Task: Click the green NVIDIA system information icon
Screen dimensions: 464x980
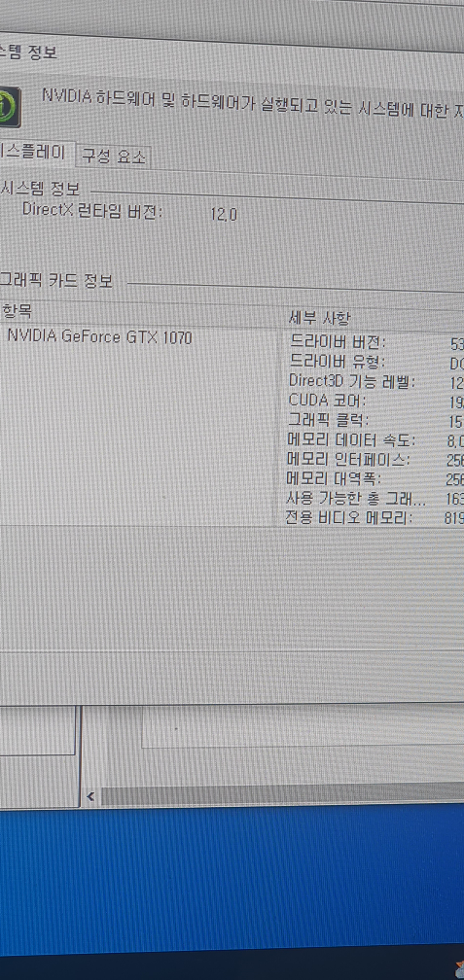Action: tap(9, 108)
